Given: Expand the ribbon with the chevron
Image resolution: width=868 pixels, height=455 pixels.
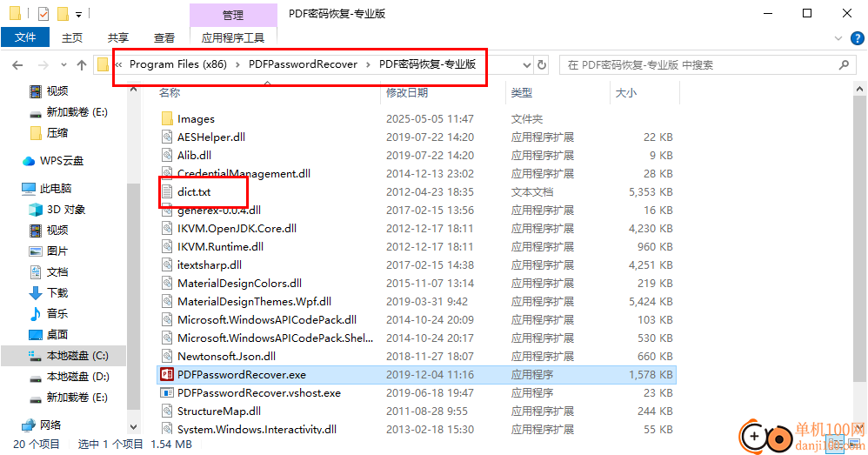Looking at the screenshot, I should tap(838, 38).
